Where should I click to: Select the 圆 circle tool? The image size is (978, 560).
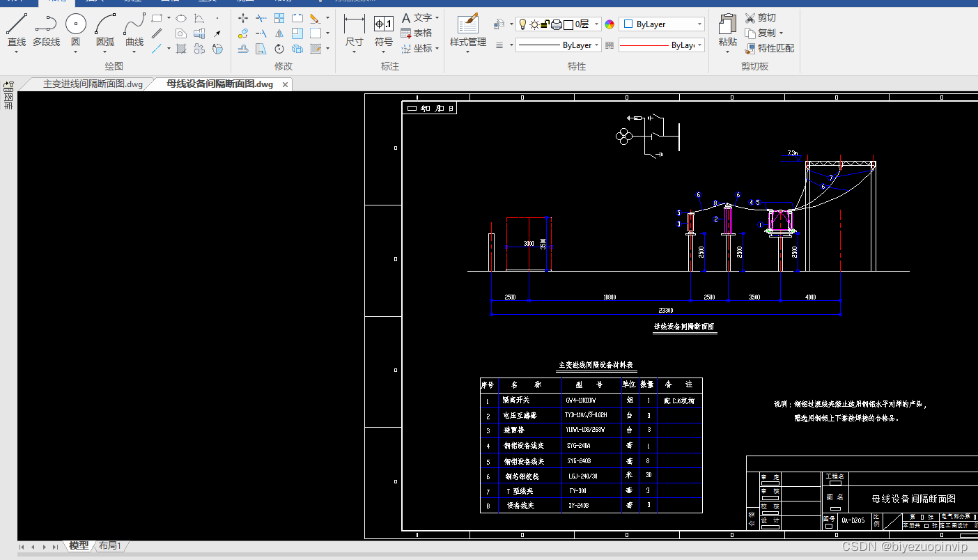(76, 31)
